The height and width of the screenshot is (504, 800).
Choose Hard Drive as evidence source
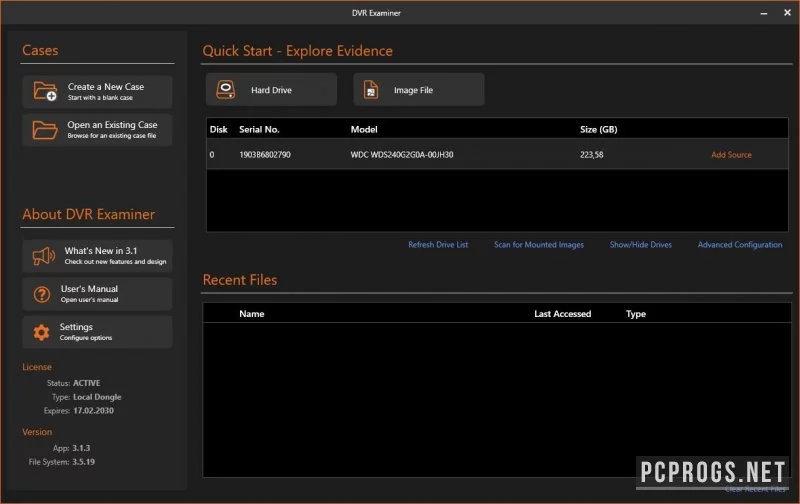coord(271,90)
